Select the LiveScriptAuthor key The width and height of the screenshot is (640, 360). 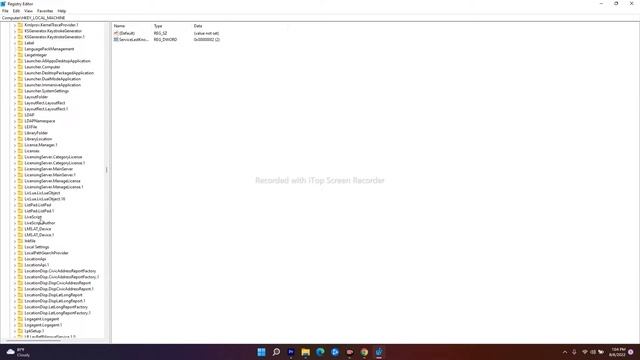(x=40, y=223)
